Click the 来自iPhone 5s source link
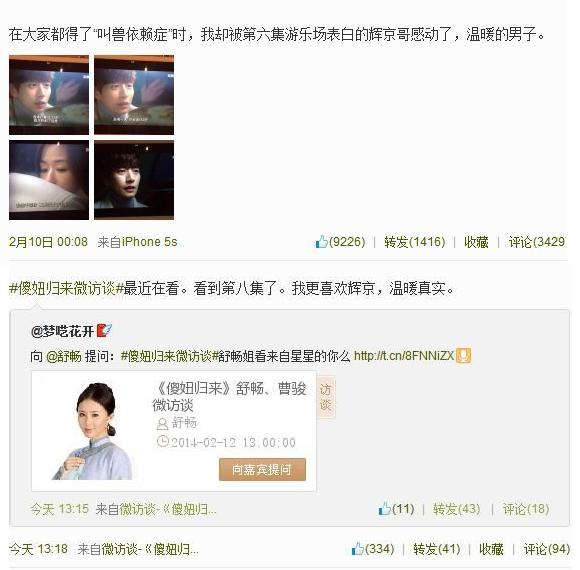This screenshot has height=570, width=580. coord(137,242)
